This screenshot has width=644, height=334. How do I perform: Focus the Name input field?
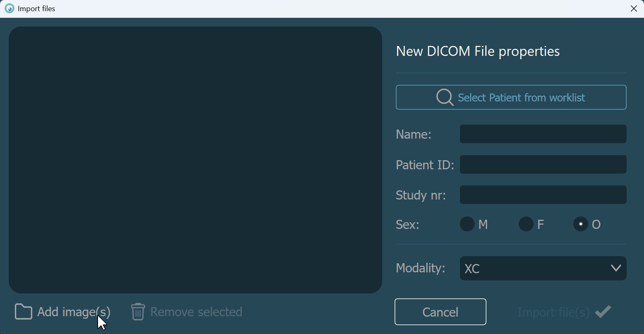pos(543,134)
